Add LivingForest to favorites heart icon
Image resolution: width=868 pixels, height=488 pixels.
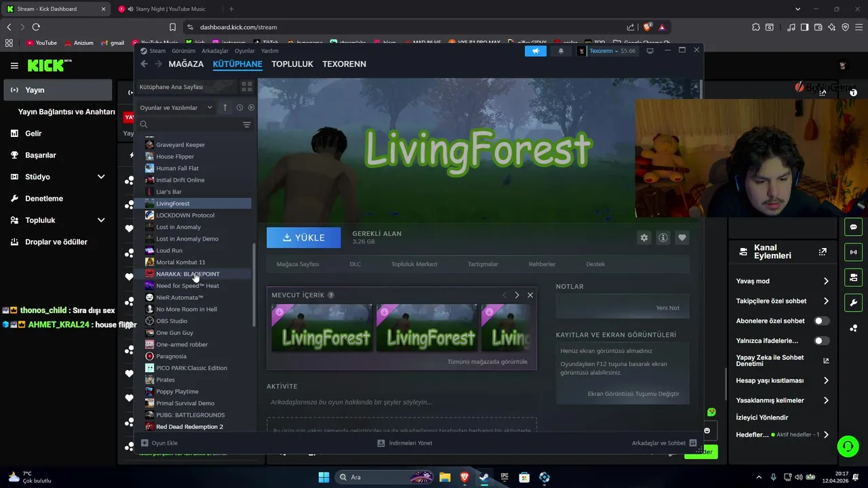click(682, 237)
